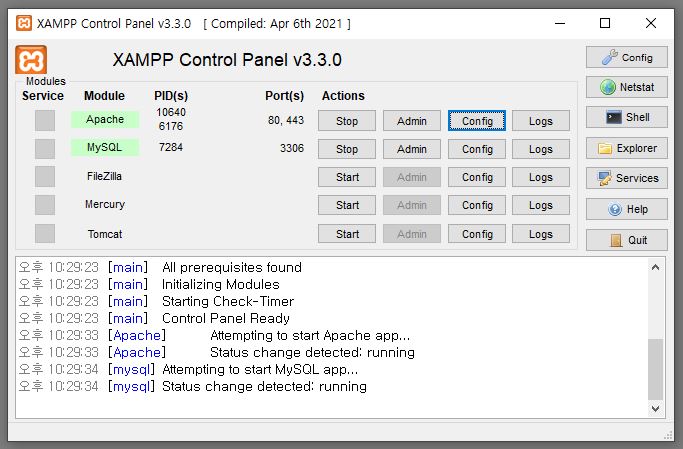Image resolution: width=683 pixels, height=449 pixels.
Task: Close the XAMPP window
Action: pyautogui.click(x=651, y=23)
